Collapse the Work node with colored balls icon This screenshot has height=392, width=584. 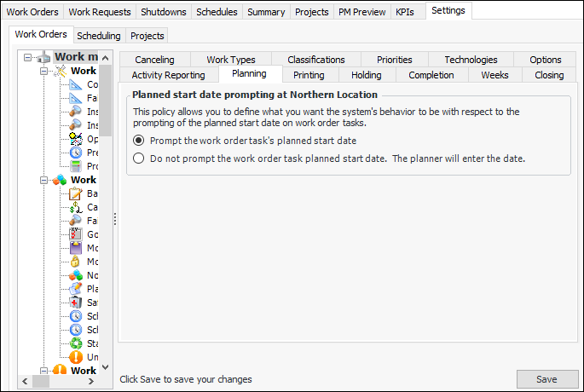(43, 180)
